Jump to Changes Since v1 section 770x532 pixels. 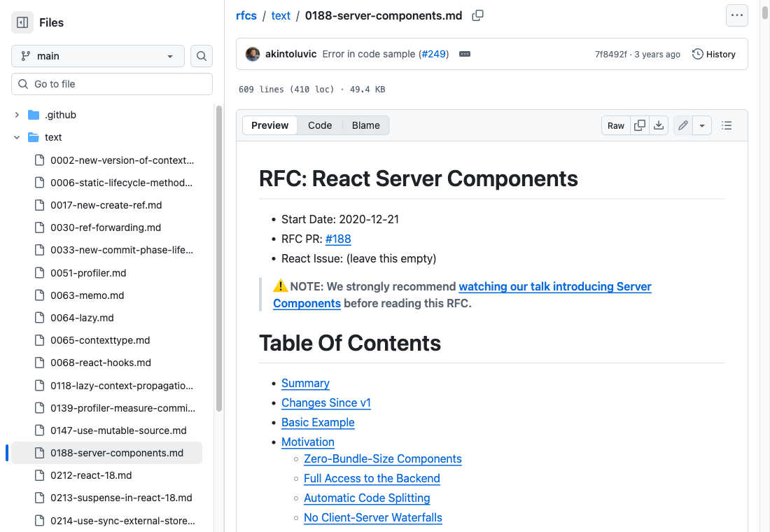coord(326,402)
